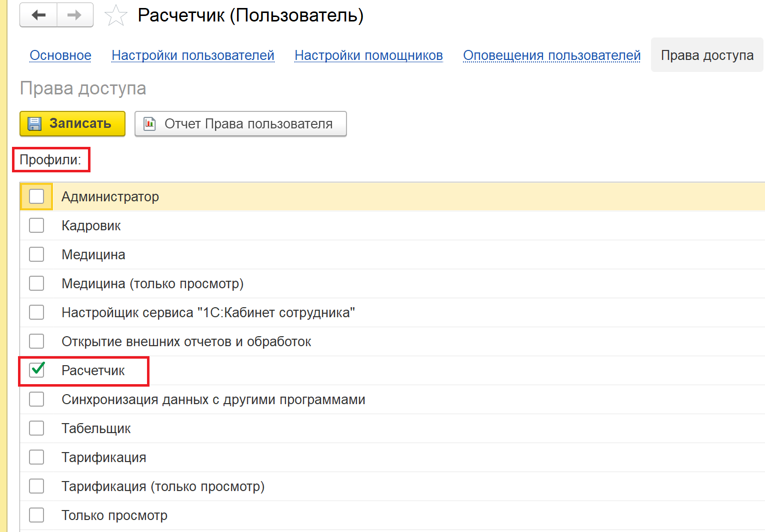
Task: Go to Настройки пользователей
Action: (193, 55)
